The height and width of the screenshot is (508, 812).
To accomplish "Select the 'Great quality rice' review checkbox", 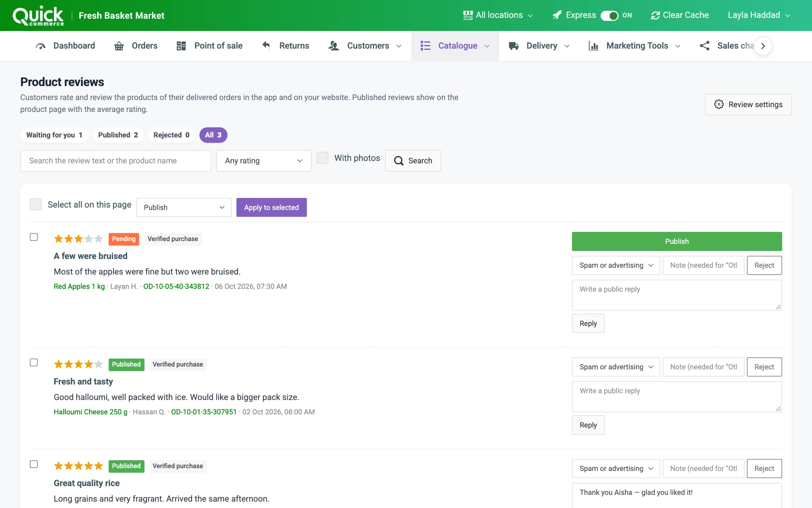I will (x=34, y=464).
